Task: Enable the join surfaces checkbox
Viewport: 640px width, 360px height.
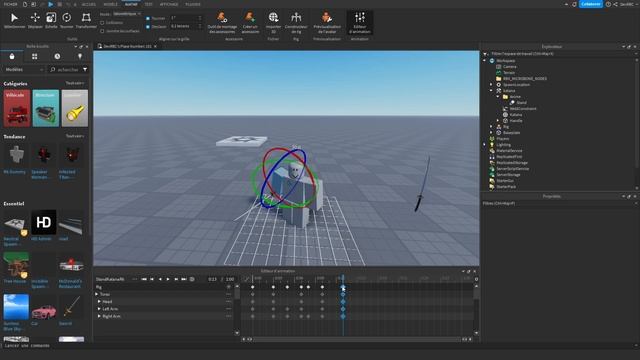Action: (102, 31)
